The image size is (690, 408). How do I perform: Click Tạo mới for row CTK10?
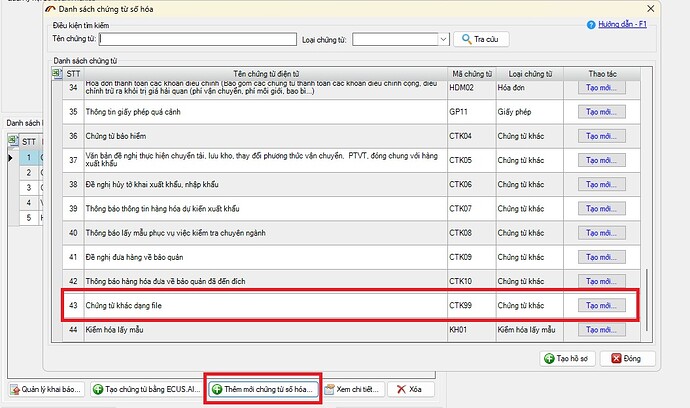click(x=602, y=281)
